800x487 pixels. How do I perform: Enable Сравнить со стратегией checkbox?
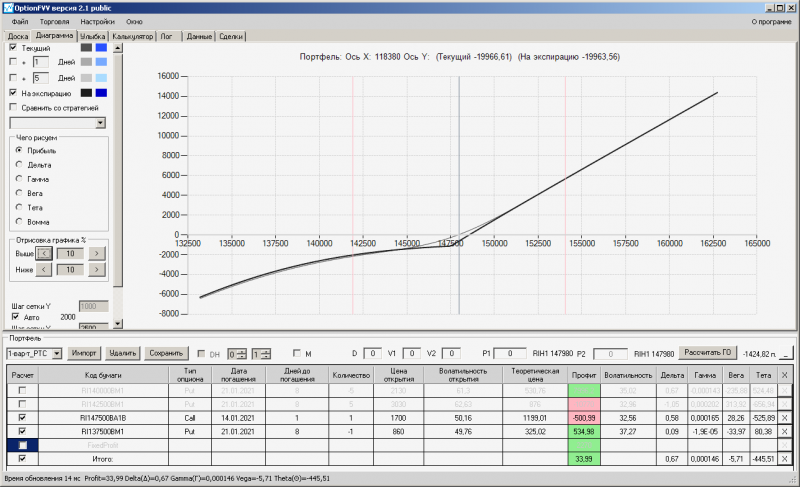coord(13,107)
